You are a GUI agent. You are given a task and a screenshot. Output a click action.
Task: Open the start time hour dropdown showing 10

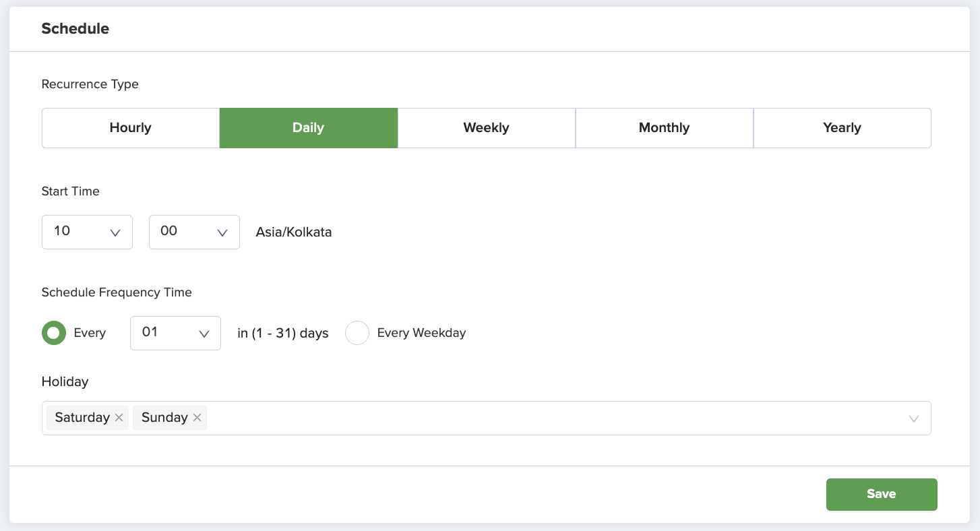87,232
